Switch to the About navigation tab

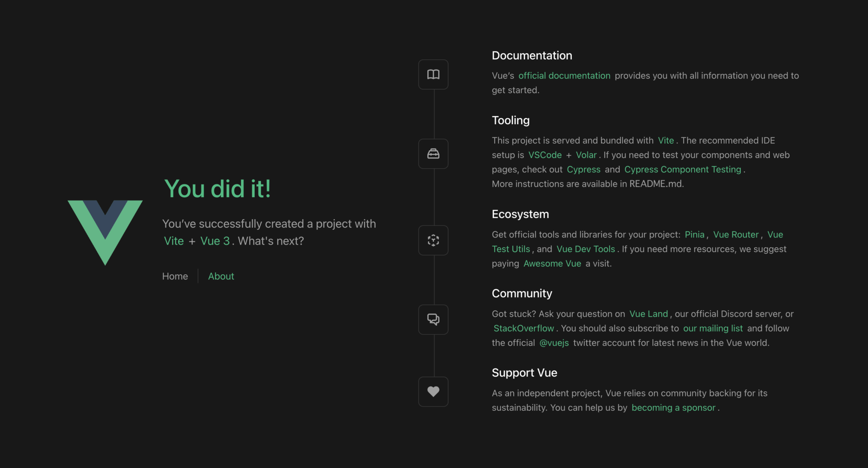pyautogui.click(x=221, y=276)
